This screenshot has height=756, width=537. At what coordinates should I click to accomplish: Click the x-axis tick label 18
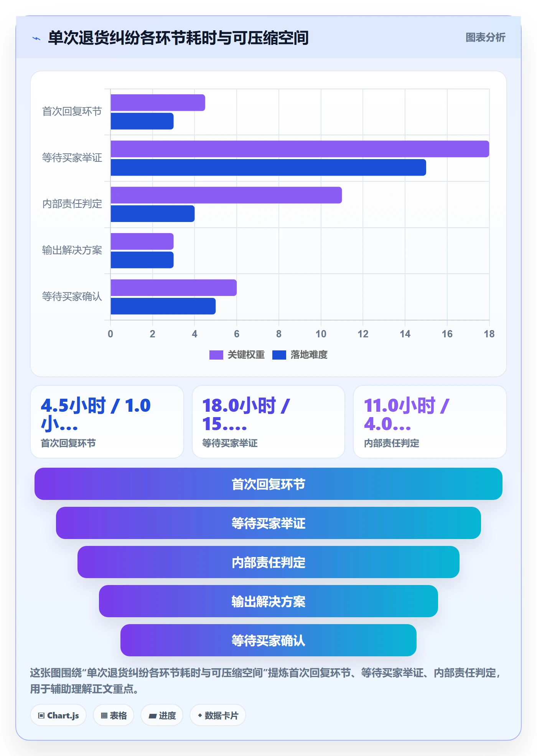pyautogui.click(x=489, y=334)
